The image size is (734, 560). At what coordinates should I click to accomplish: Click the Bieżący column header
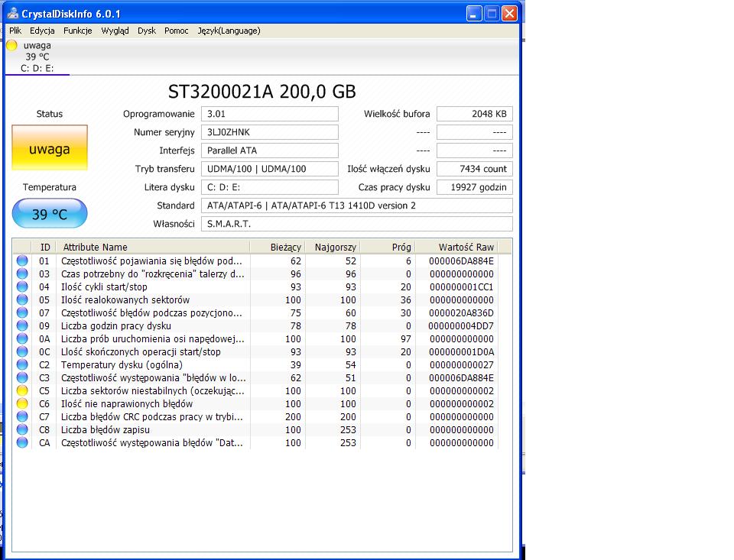(278, 247)
